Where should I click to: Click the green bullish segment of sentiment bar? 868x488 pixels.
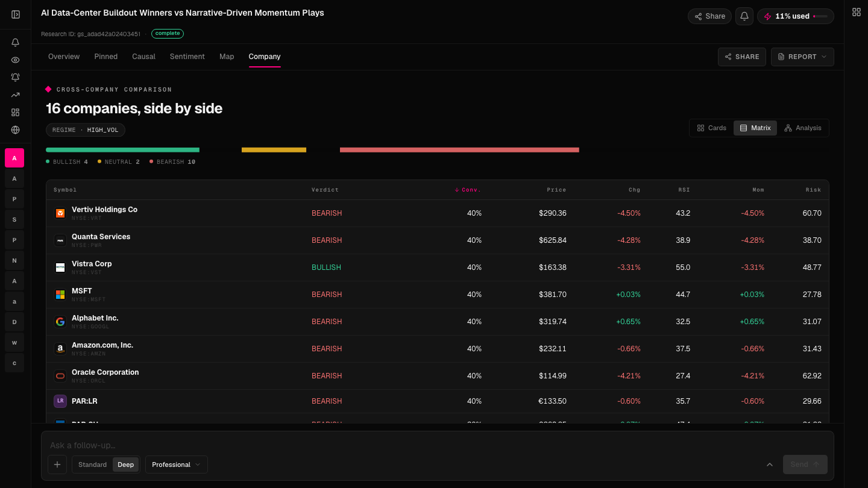(x=122, y=150)
